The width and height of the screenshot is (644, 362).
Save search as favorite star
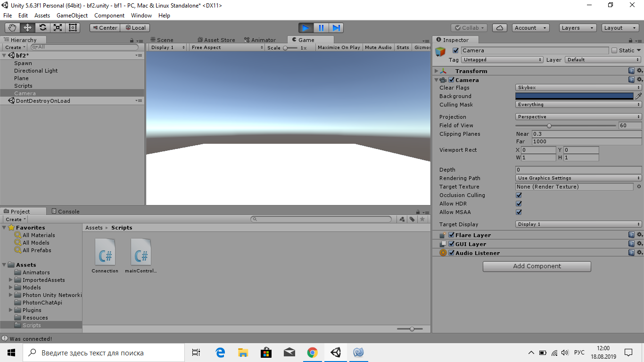coord(422,219)
